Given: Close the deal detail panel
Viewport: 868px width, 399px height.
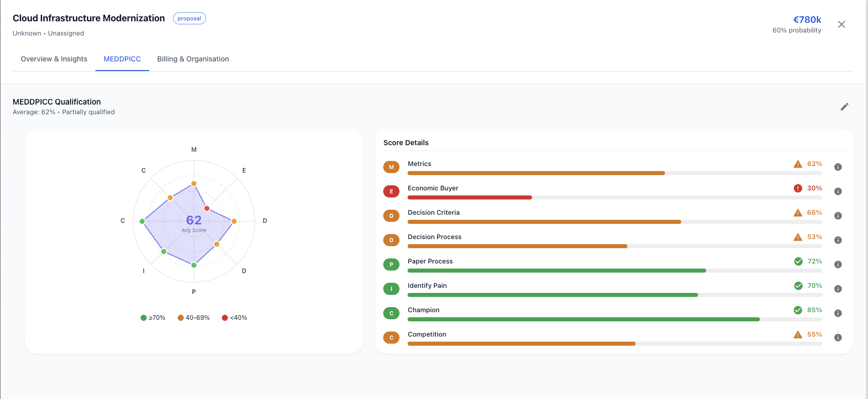Looking at the screenshot, I should click(841, 24).
